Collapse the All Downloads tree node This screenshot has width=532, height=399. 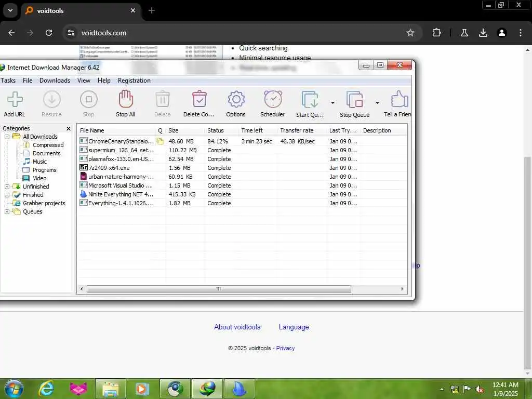click(x=7, y=137)
